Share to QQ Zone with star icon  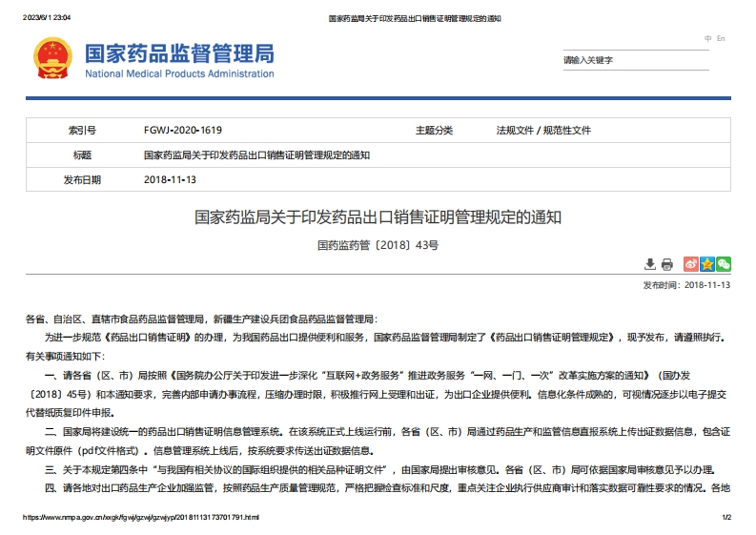coord(707,264)
